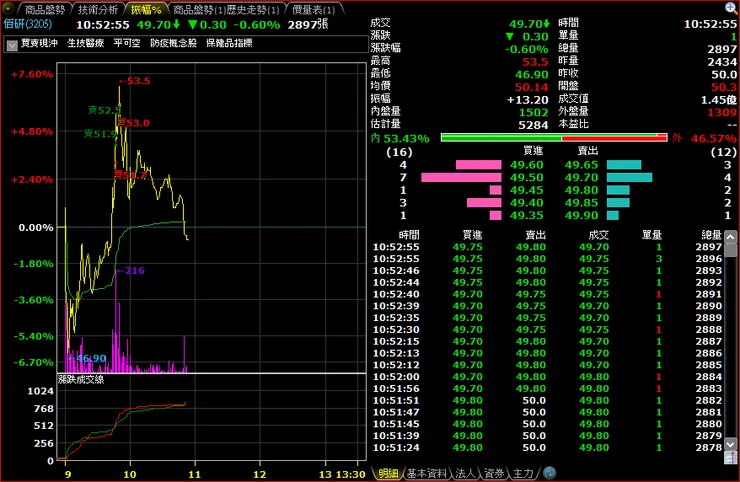Click the teal ask volume bar at 49.70

point(630,178)
